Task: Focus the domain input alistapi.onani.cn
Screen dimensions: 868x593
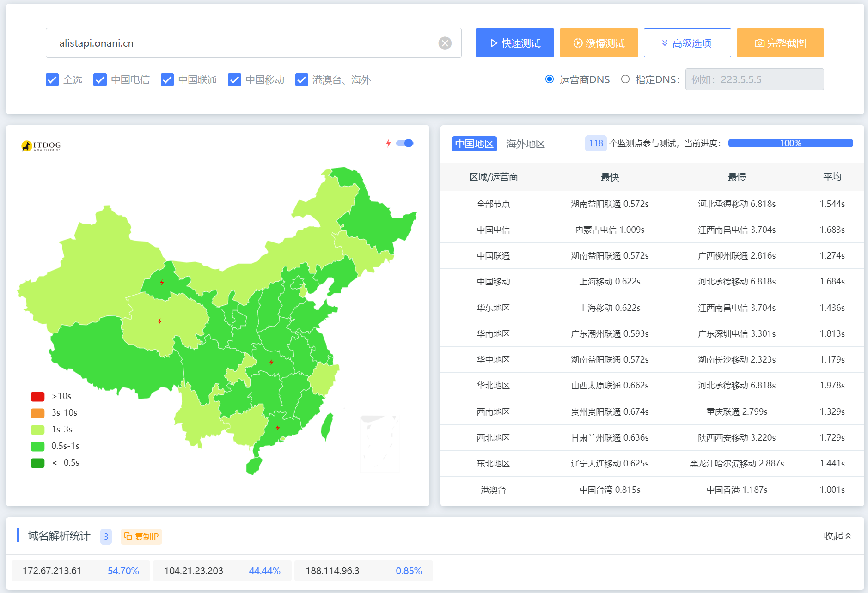Action: 253,43
